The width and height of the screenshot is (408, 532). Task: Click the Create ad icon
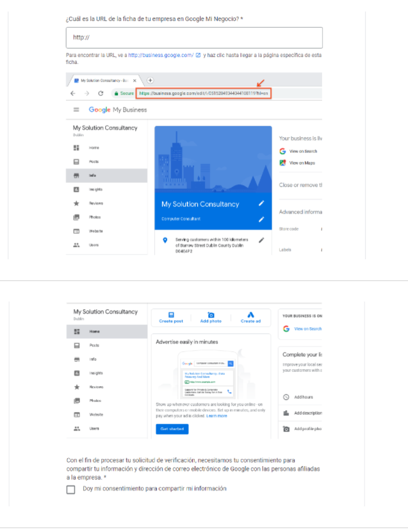[250, 315]
